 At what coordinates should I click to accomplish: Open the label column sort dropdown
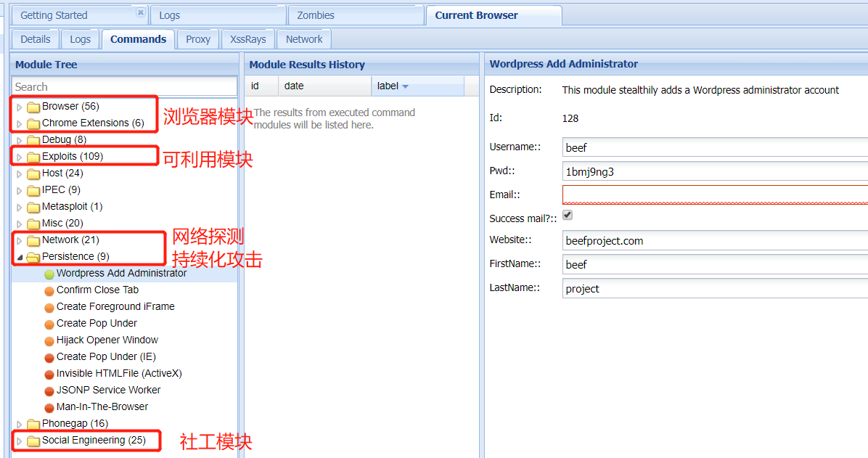[x=405, y=86]
